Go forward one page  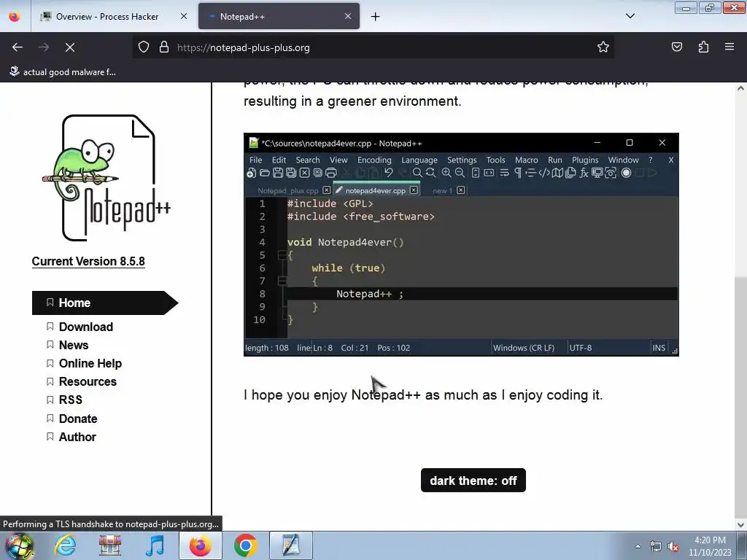pyautogui.click(x=44, y=47)
